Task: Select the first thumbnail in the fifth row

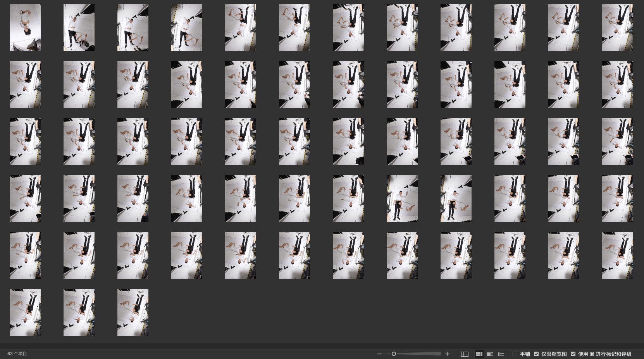Action: (25, 255)
